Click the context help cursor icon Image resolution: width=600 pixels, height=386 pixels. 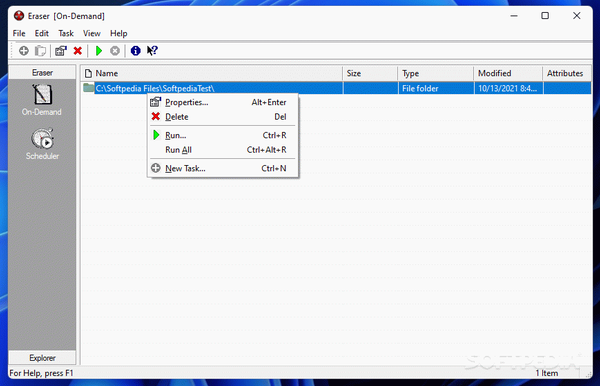[x=152, y=50]
